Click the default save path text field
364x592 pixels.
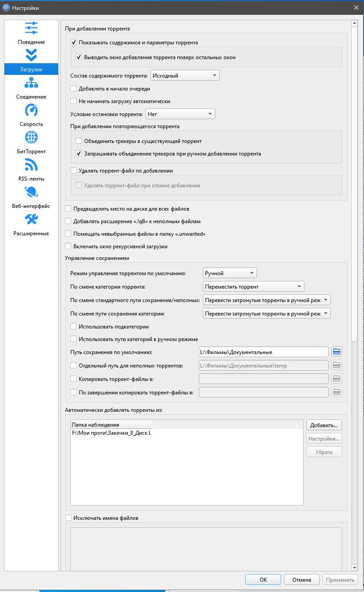[263, 352]
